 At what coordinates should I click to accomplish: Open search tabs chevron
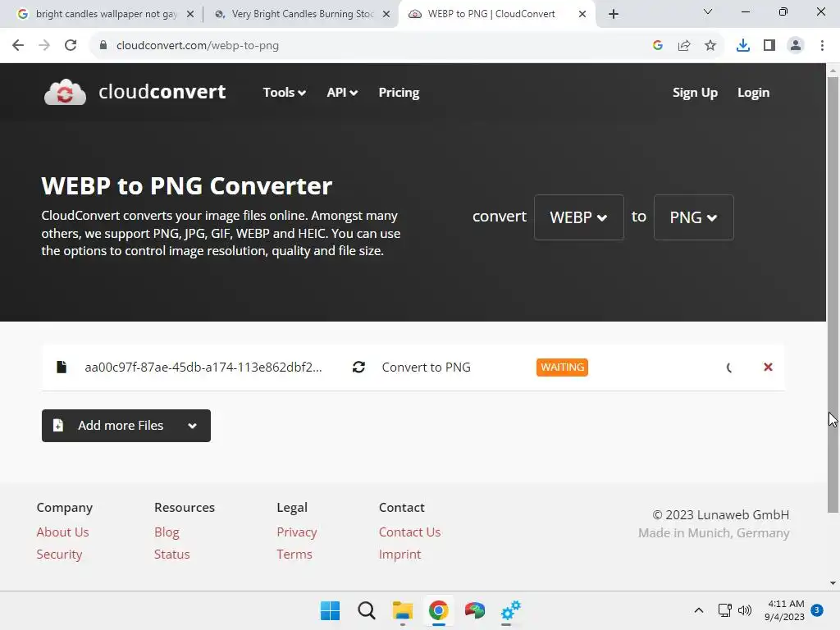click(708, 11)
